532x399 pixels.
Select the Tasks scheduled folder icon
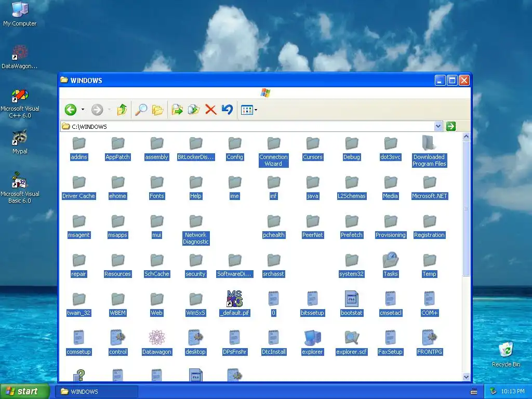391,260
